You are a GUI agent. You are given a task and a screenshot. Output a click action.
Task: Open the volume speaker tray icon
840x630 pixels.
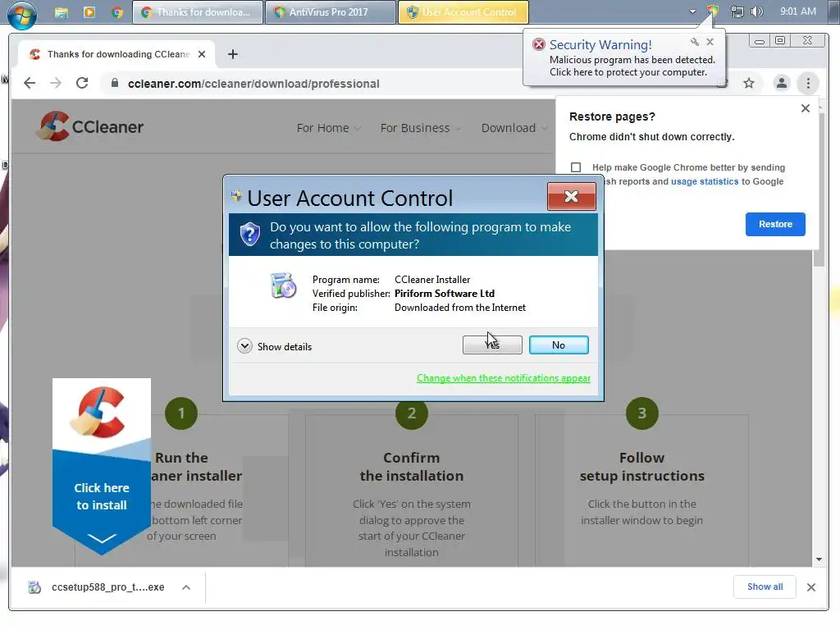tap(757, 11)
